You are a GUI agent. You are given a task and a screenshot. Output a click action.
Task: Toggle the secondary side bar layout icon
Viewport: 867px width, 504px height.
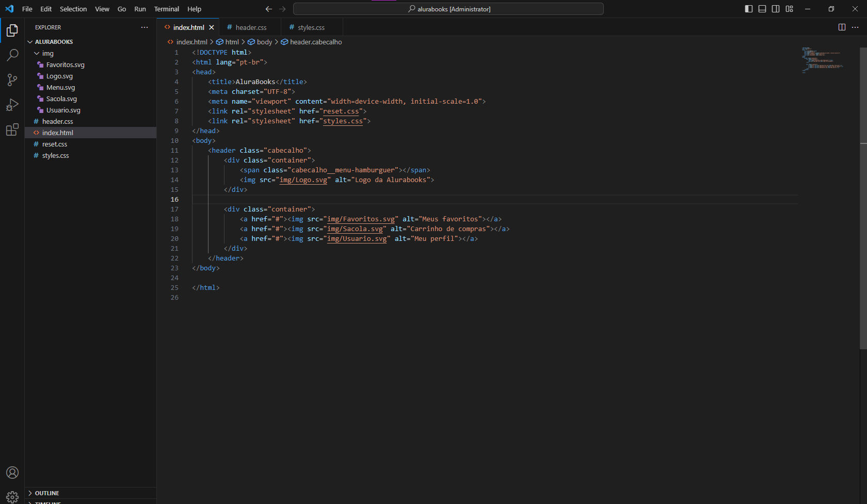coord(776,9)
